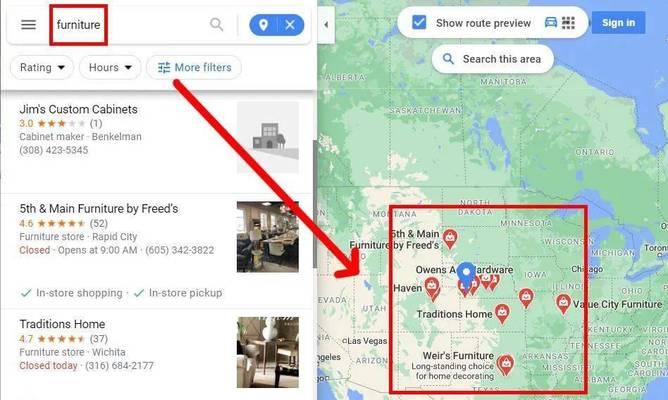Select the car driving mode icon
Screen dimensions: 668x400
point(551,22)
